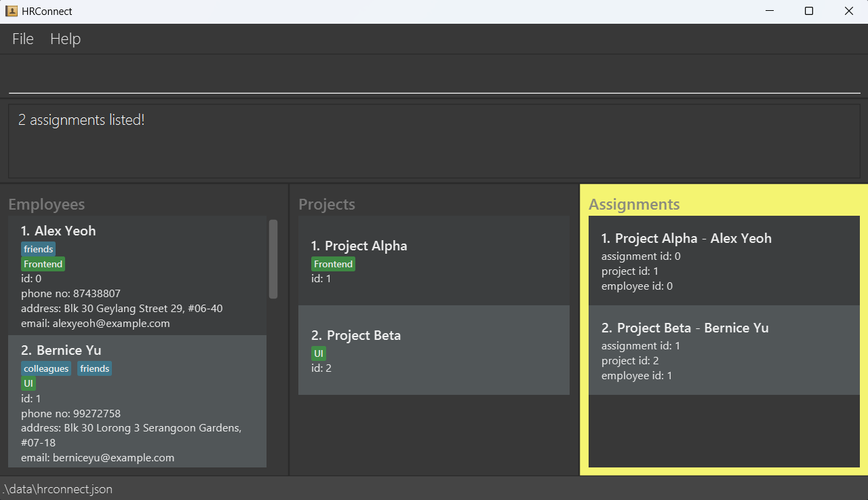The width and height of the screenshot is (868, 500).
Task: Select the Alex Yeoh employee card name
Action: coord(58,231)
